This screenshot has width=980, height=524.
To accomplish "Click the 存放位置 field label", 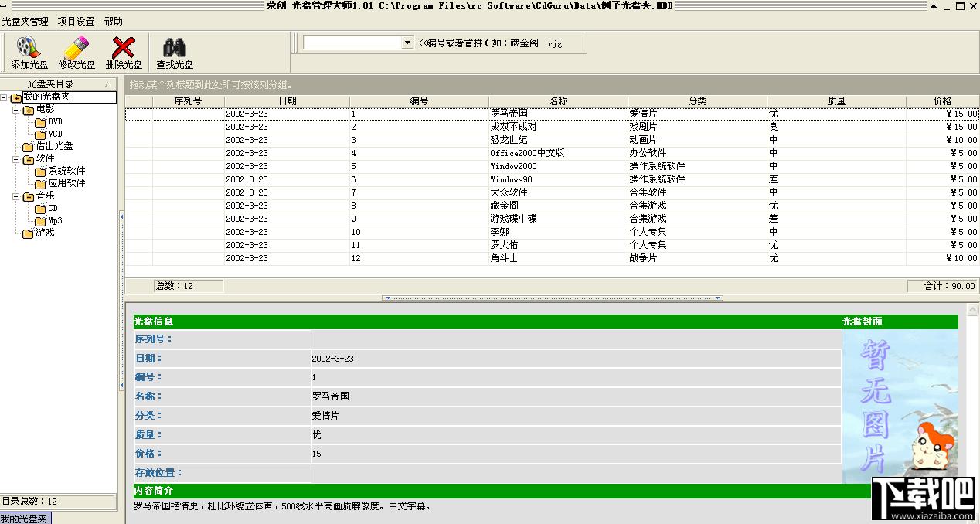I will (158, 473).
